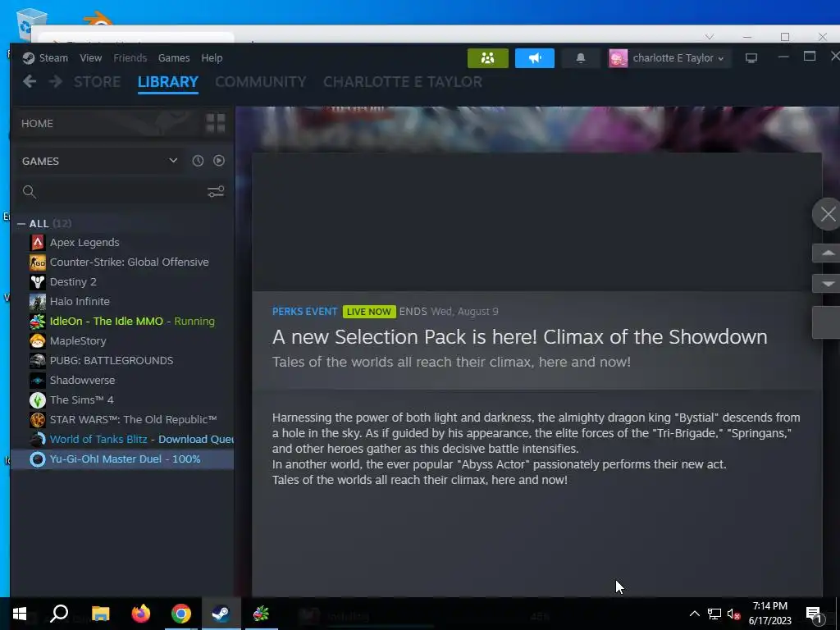
Task: Open the View menu
Action: tap(90, 58)
